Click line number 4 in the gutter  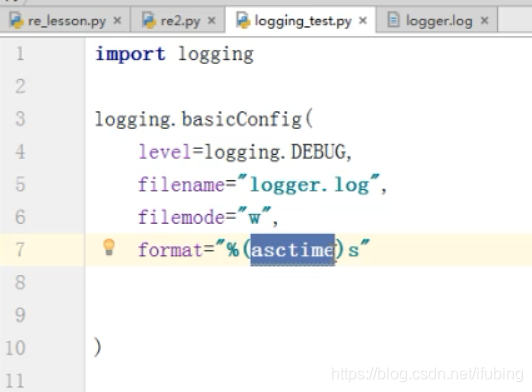[20, 151]
